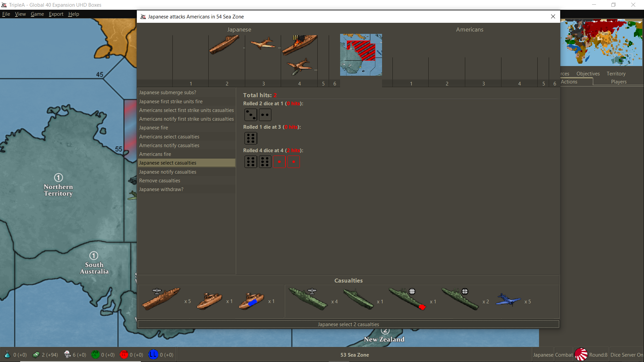Screen dimensions: 644x362
Task: Switch to the Objectives tab
Action: [x=588, y=74]
